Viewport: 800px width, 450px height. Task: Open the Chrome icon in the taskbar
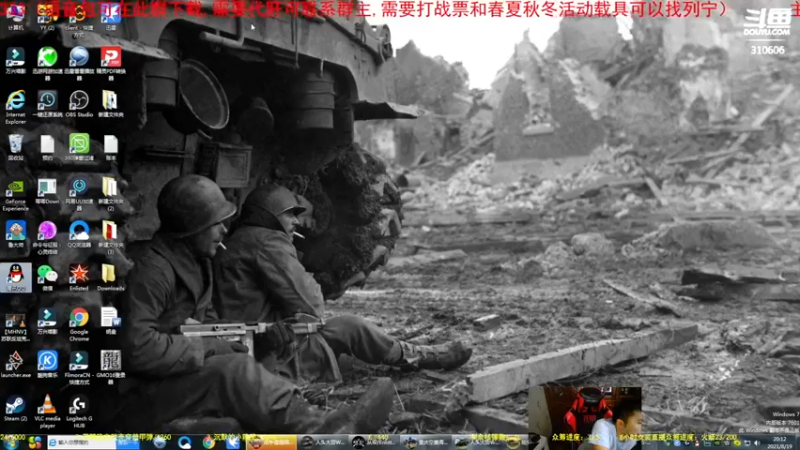tap(209, 442)
